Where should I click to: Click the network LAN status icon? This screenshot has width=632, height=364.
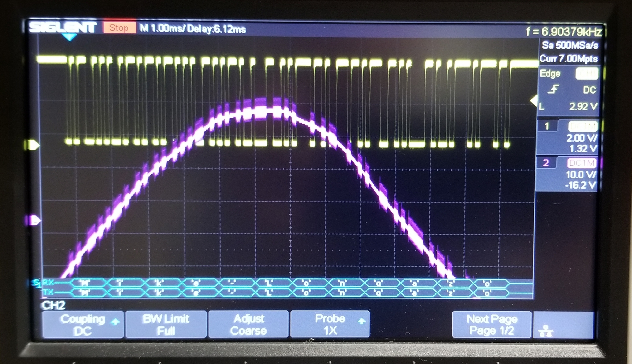coord(546,331)
